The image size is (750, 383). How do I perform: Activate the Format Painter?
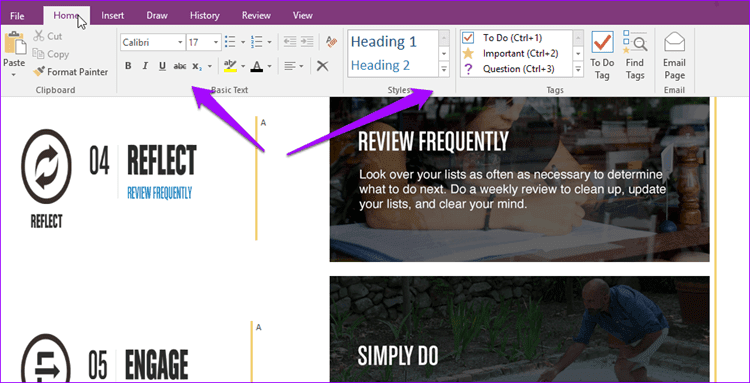click(70, 72)
